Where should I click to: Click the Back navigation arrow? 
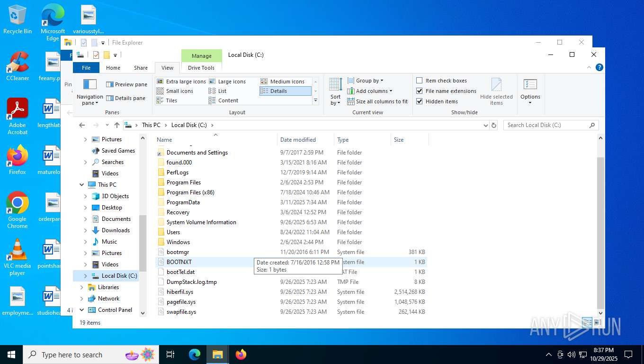(x=82, y=125)
